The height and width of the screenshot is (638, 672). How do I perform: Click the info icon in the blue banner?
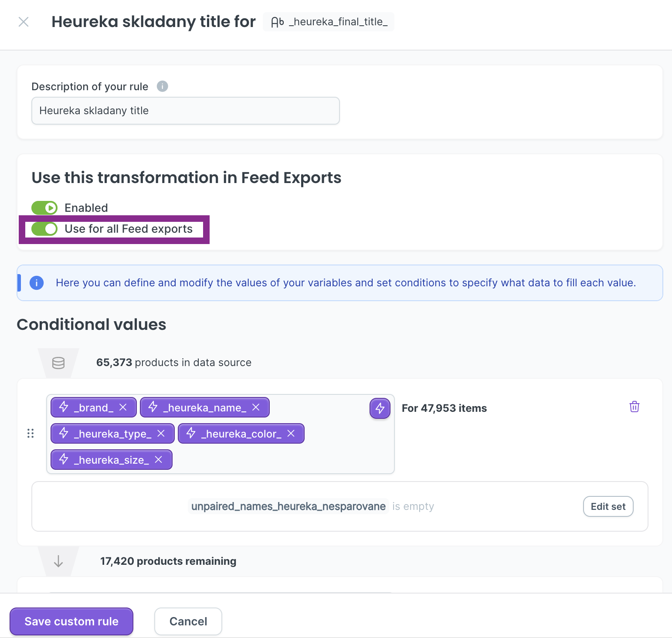click(x=37, y=283)
